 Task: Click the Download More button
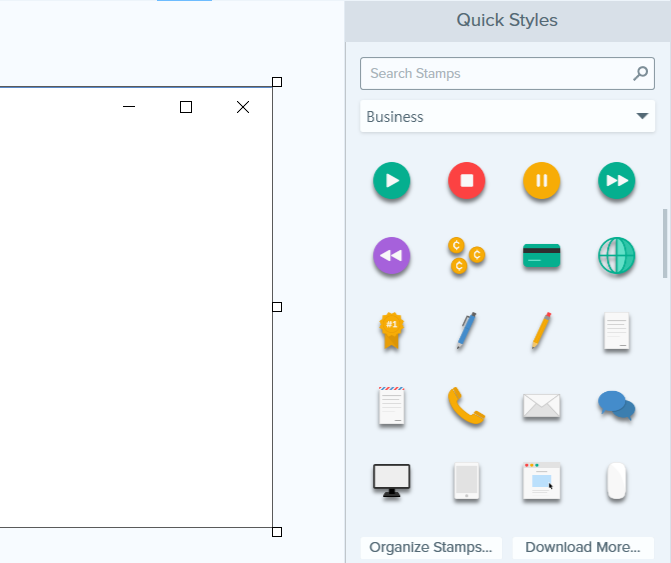pyautogui.click(x=583, y=548)
